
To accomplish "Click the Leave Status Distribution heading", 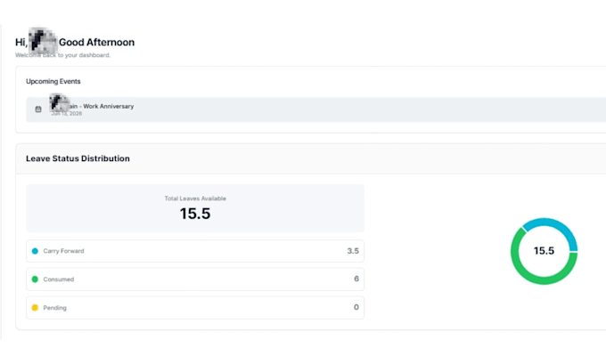I will coord(78,158).
